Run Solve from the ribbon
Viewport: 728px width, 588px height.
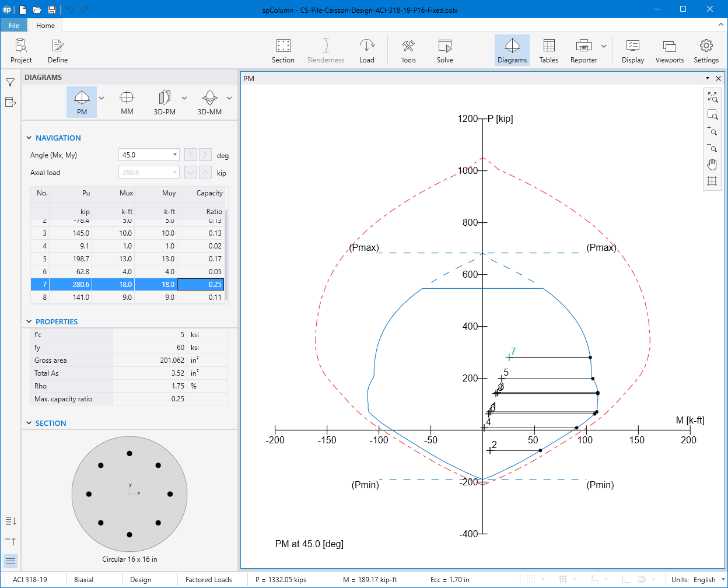[445, 51]
